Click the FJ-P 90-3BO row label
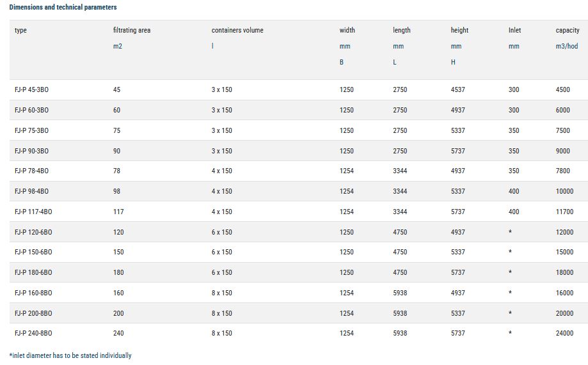Viewport: 588px width, 365px height. [31, 151]
